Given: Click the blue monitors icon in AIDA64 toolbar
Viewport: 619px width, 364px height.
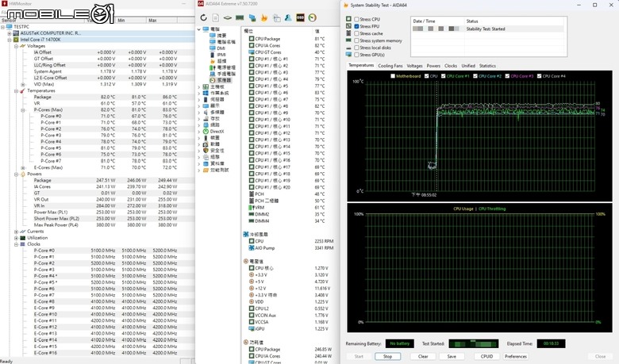Looking at the screenshot, I should pyautogui.click(x=252, y=17).
